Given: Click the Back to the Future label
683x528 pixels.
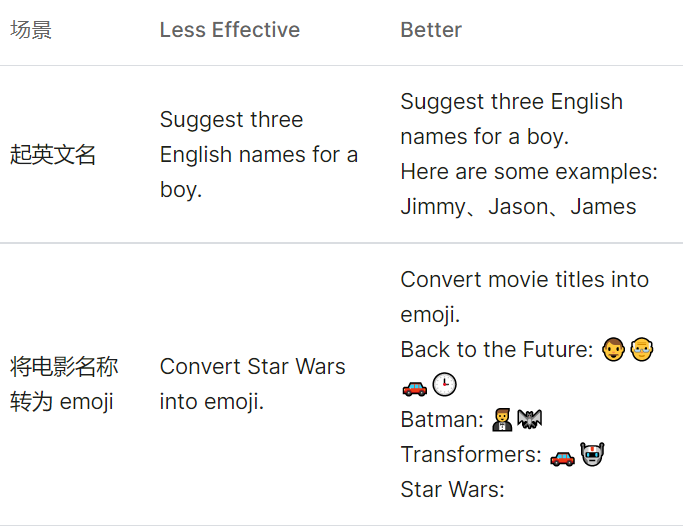Looking at the screenshot, I should click(497, 350).
